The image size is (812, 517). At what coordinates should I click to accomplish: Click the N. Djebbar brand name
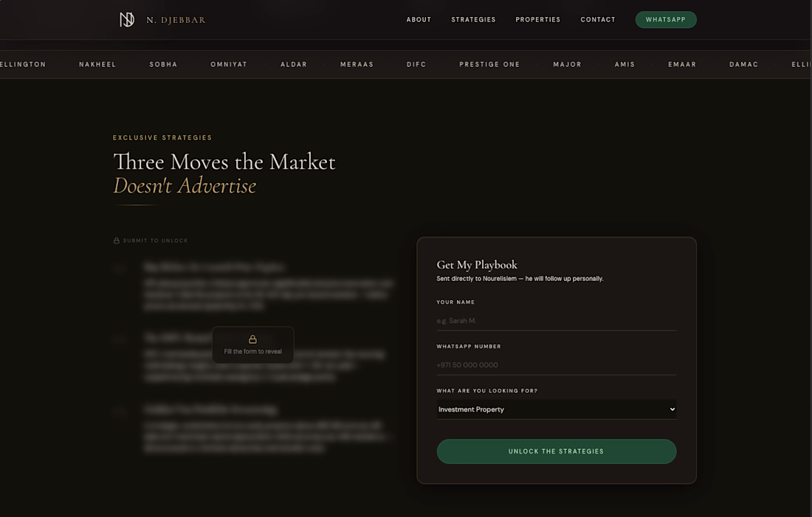[176, 20]
